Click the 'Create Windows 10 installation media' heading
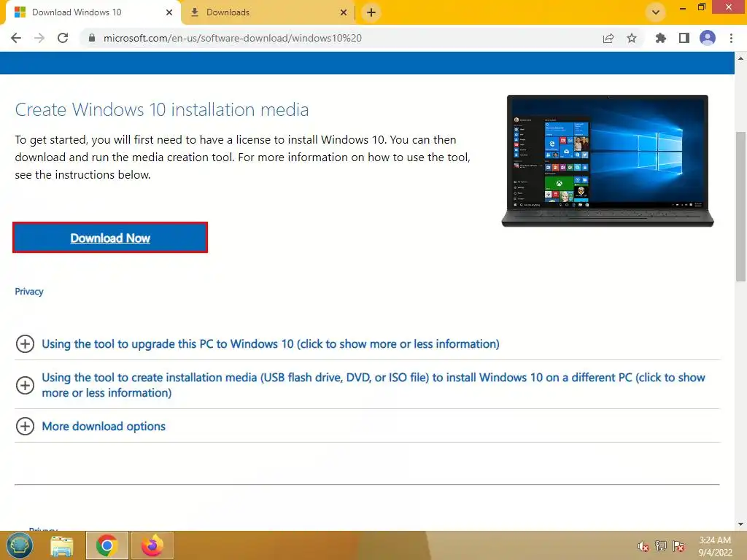The image size is (747, 560). tap(162, 109)
